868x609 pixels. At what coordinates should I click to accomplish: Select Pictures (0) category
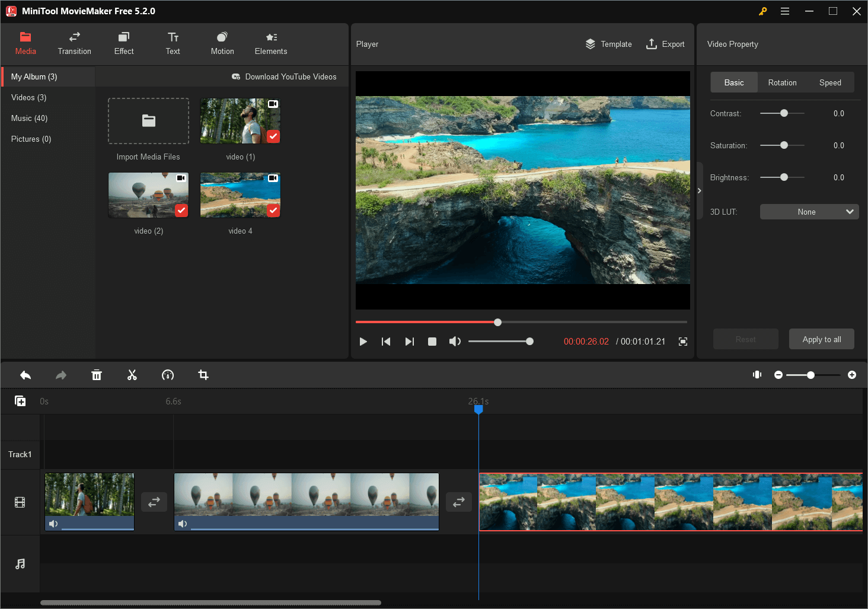(48, 139)
